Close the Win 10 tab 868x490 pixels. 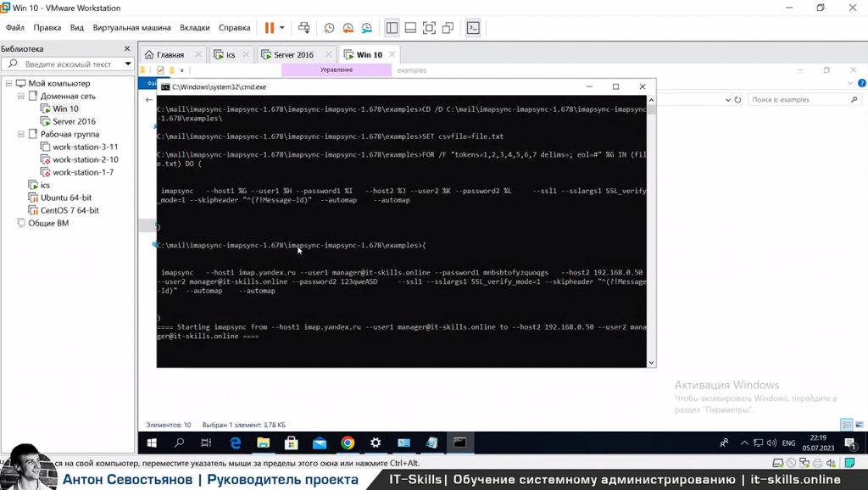point(392,54)
